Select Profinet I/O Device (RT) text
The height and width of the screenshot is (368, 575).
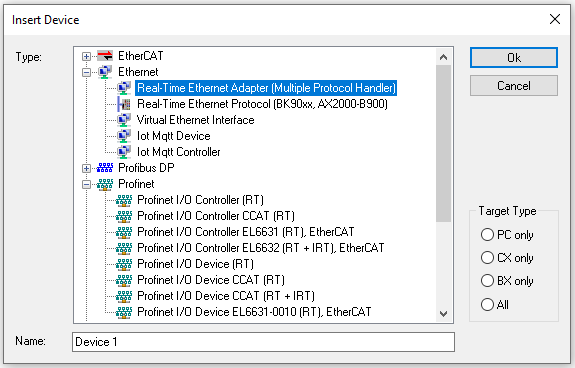(x=195, y=264)
